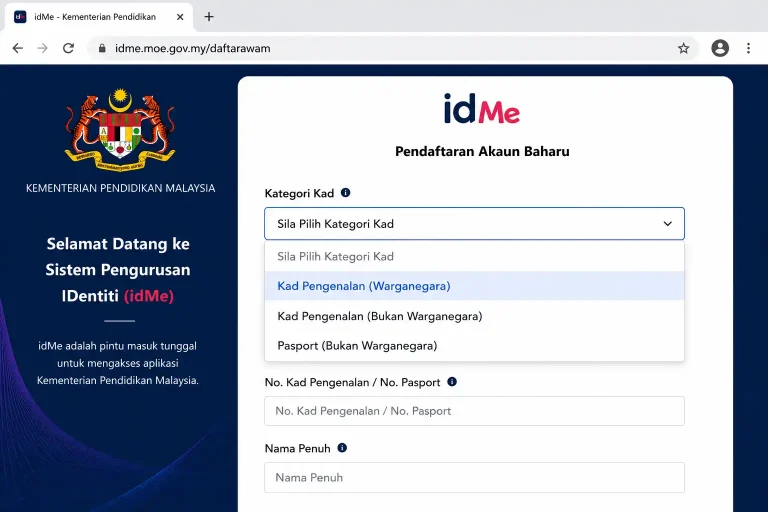Click the browser forward arrow
Viewport: 768px width, 512px height.
click(x=43, y=48)
